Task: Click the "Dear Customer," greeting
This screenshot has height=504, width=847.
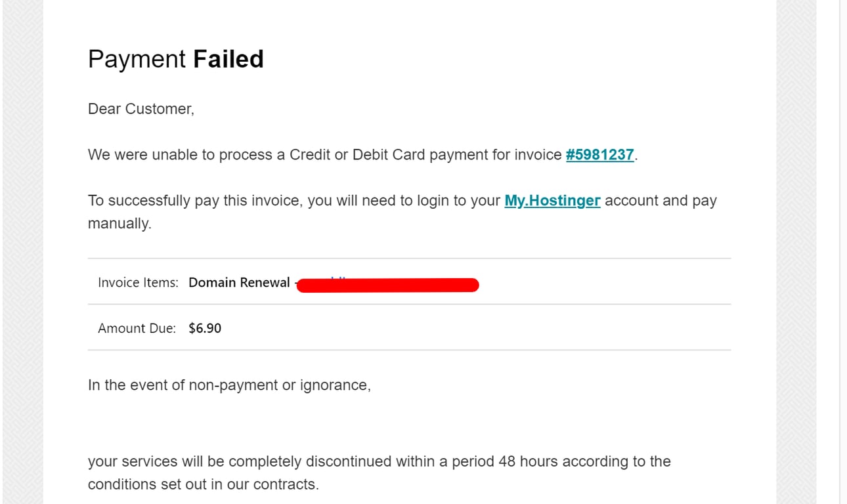Action: 141,109
